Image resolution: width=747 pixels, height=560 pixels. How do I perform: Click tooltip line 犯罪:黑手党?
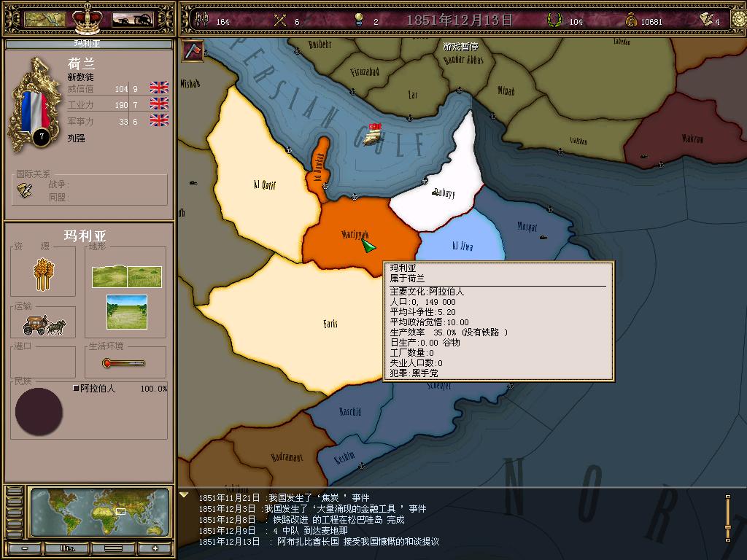(414, 373)
